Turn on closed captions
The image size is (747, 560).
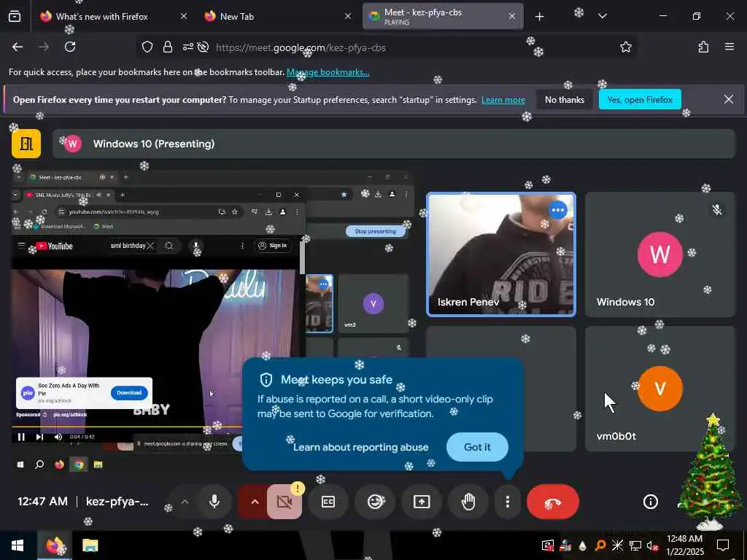click(x=328, y=502)
